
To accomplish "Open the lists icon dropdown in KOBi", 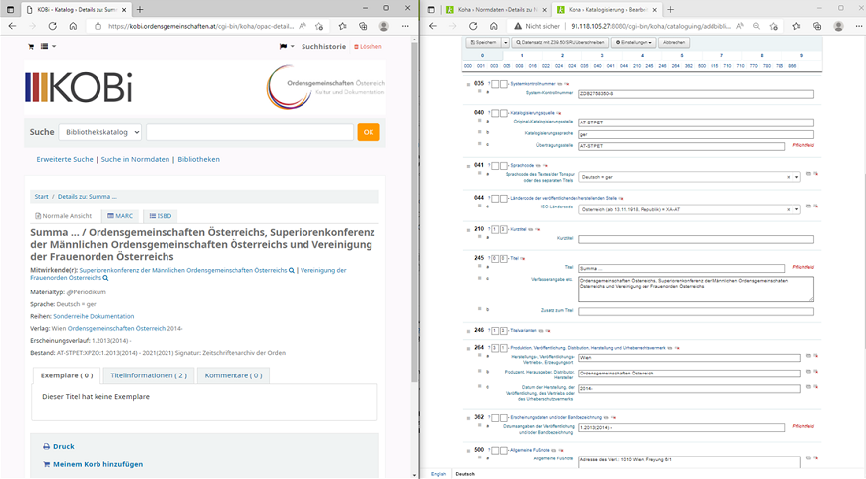I will (48, 46).
